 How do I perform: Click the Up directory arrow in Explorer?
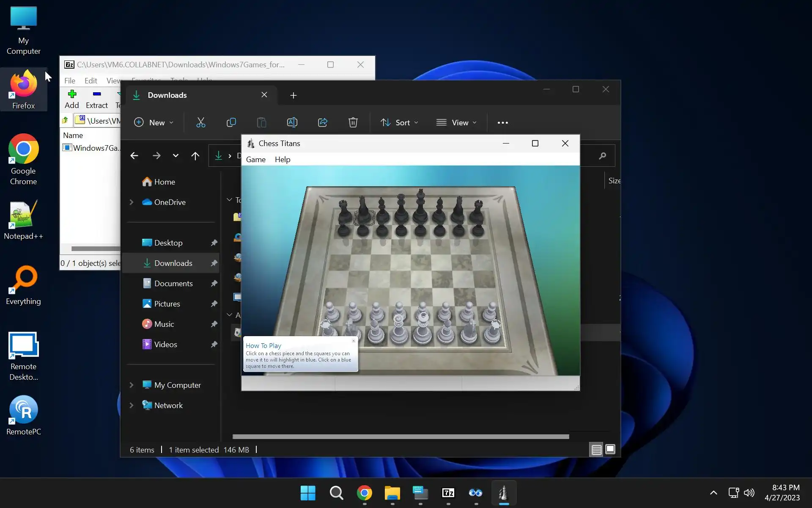[x=195, y=156]
